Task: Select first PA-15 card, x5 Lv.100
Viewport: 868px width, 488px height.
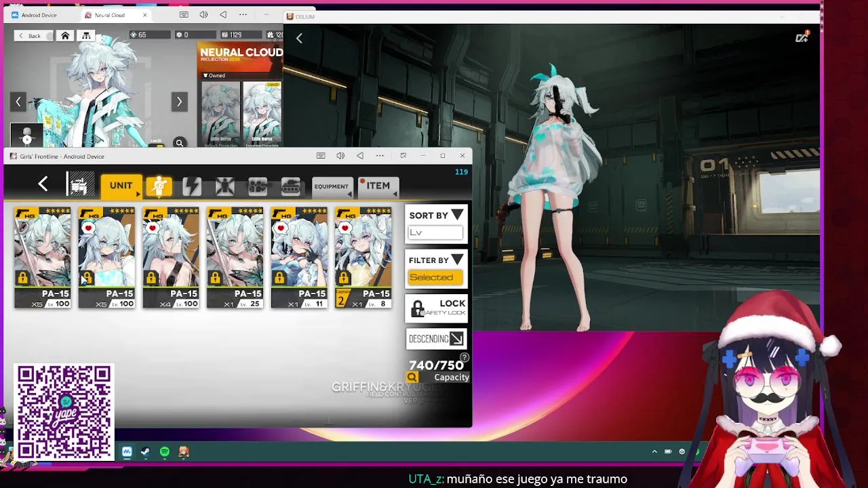Action: tap(43, 258)
